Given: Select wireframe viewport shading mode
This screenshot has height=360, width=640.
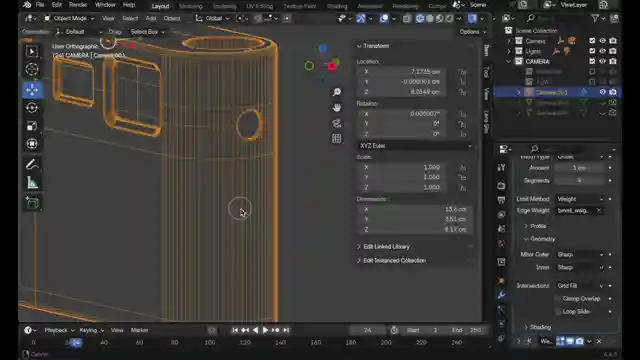Looking at the screenshot, I should [420, 18].
